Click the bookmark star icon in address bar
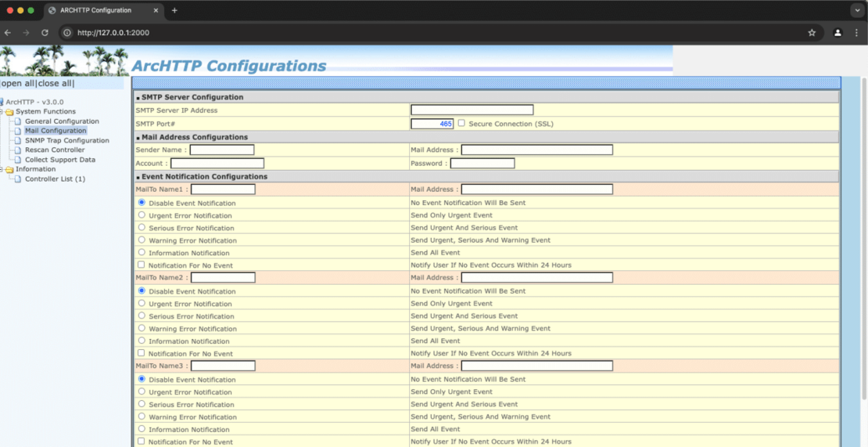 tap(812, 33)
